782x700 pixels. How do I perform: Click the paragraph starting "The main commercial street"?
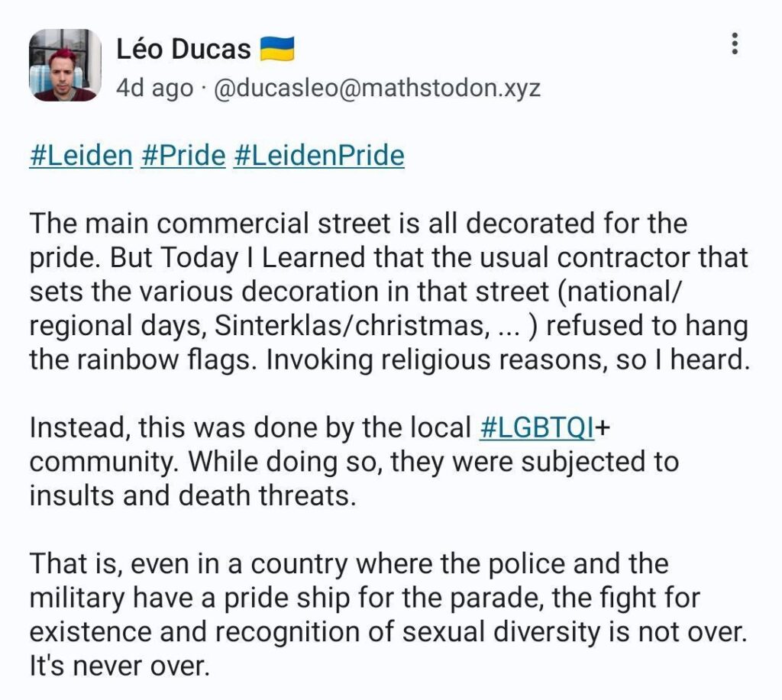coord(389,292)
